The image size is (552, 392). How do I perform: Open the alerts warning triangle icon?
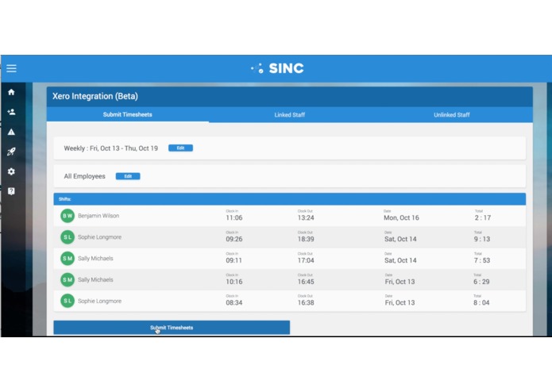pyautogui.click(x=11, y=132)
